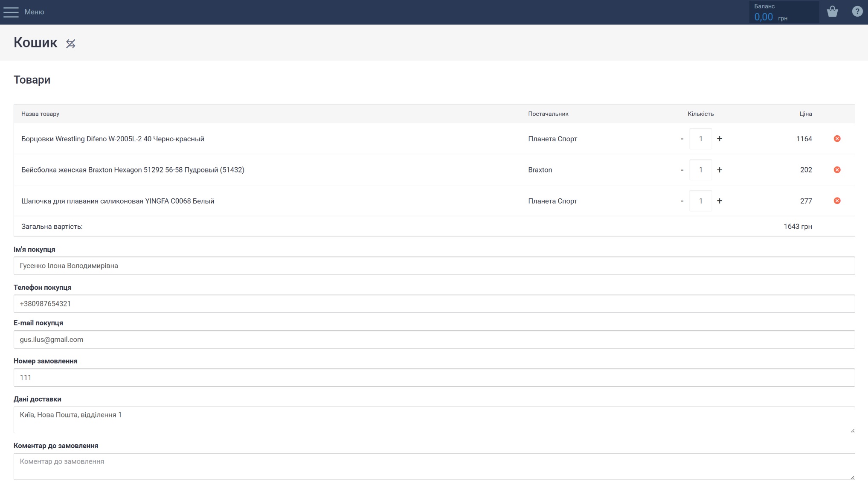
Task: Click product name Борцовки Wrestling Difeno W-2005L-2
Action: (113, 139)
